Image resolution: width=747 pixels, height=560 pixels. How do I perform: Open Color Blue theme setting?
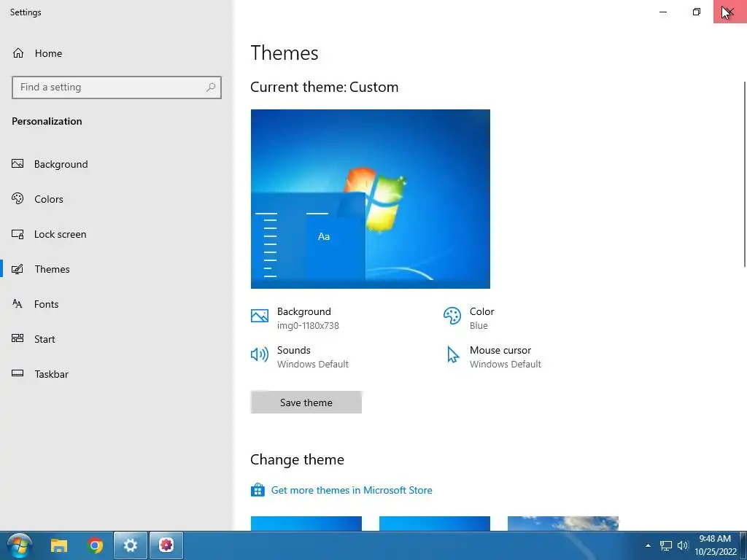[469, 318]
